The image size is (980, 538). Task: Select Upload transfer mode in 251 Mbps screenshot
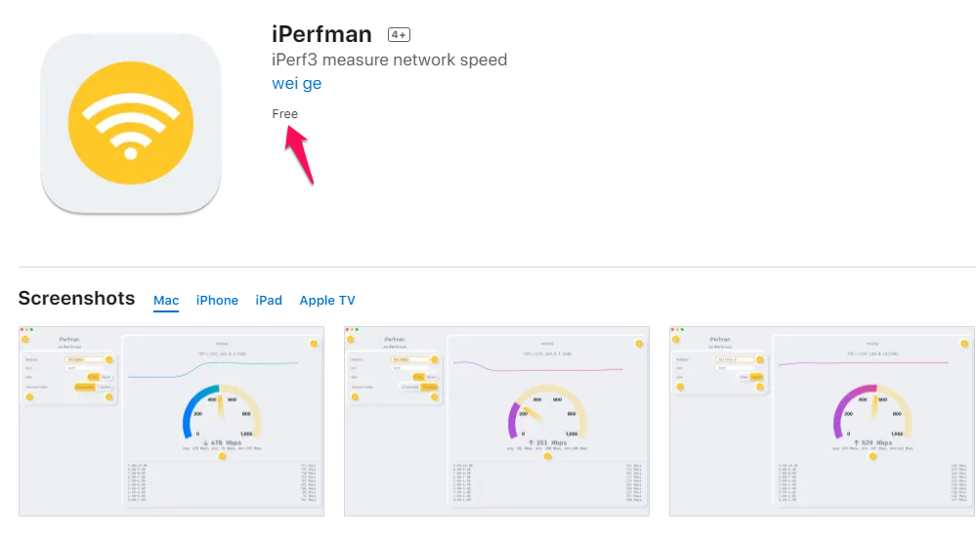[430, 388]
